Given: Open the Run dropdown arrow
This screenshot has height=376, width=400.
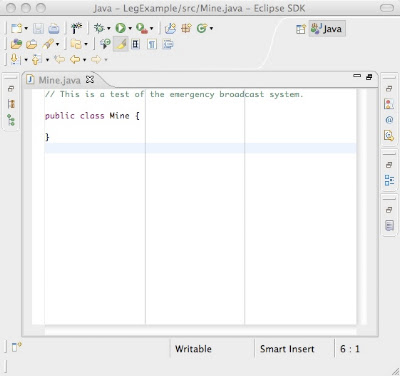Looking at the screenshot, I should [x=130, y=29].
